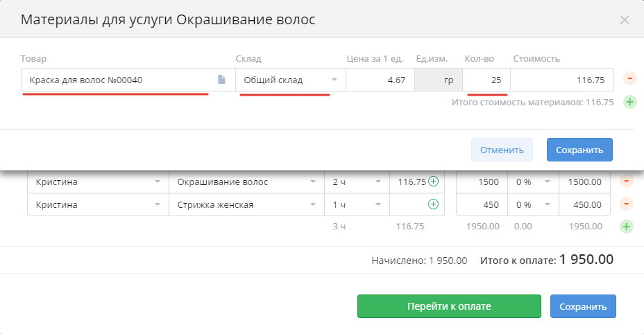Remove the hair dye material row
Screen dimensions: 644x334
tap(629, 78)
